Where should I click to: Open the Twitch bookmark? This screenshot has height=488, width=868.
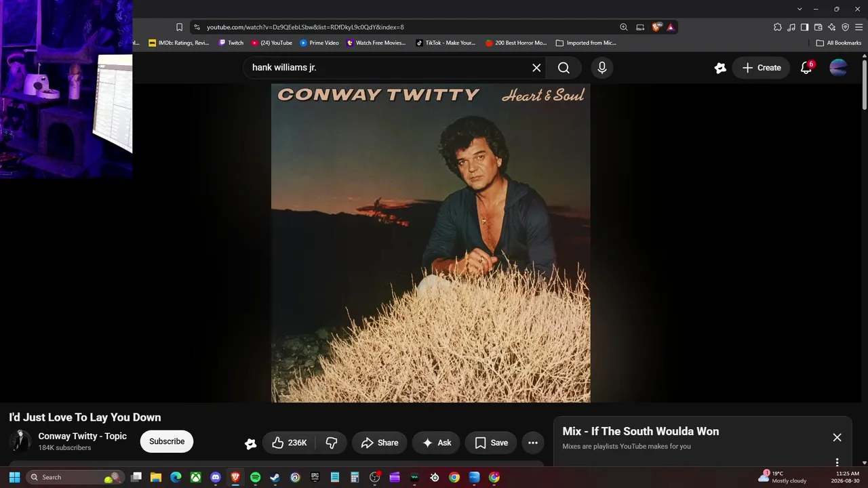click(231, 43)
